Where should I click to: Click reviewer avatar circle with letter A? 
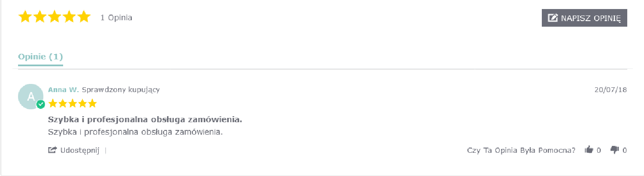point(30,96)
